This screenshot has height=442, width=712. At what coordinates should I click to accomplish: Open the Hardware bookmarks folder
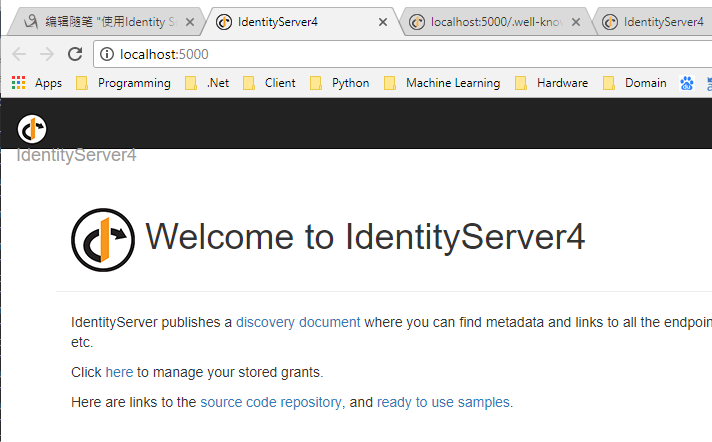[552, 83]
